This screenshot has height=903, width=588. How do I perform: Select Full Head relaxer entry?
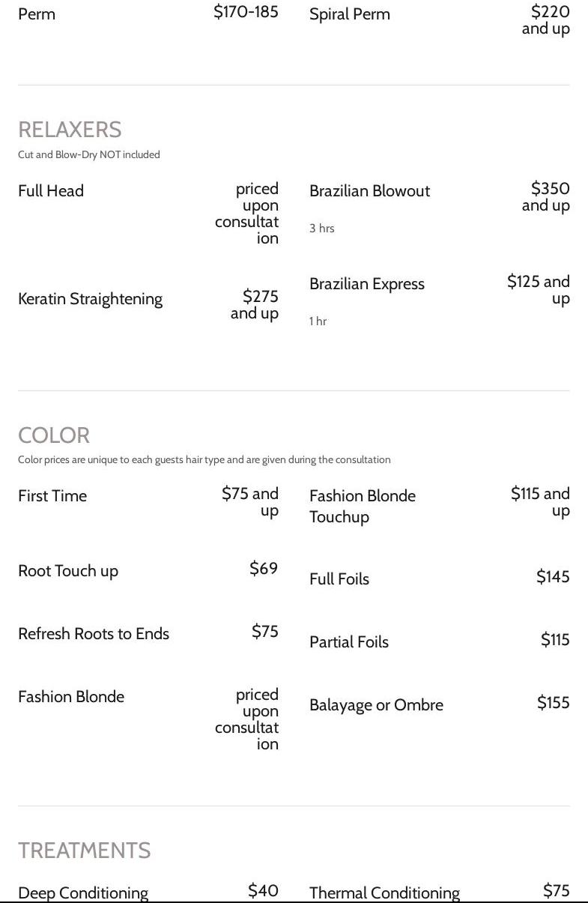click(51, 190)
